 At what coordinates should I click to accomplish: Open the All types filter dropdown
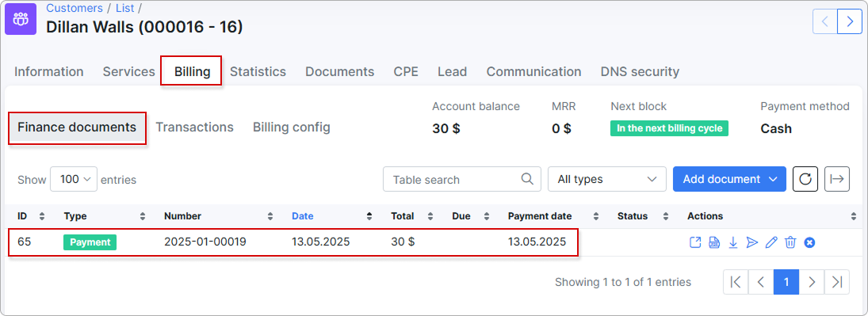[x=607, y=179]
